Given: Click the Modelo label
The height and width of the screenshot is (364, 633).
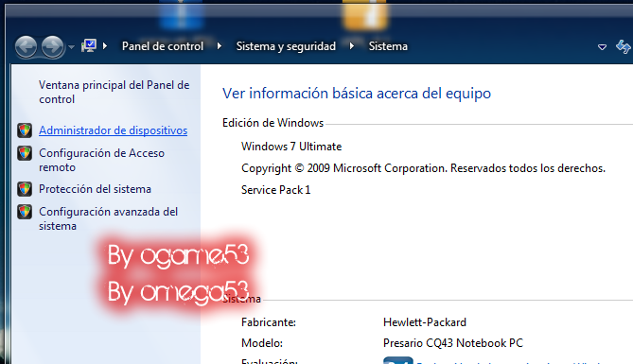Looking at the screenshot, I should [262, 343].
